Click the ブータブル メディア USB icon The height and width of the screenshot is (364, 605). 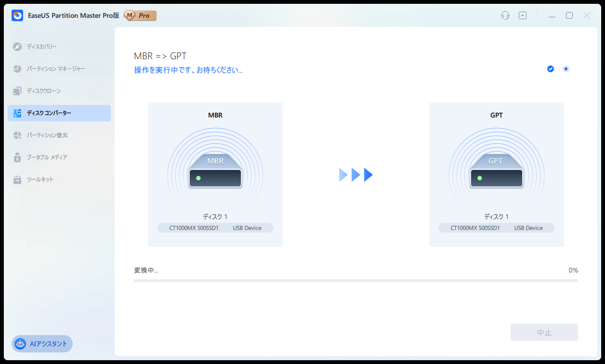pyautogui.click(x=17, y=157)
